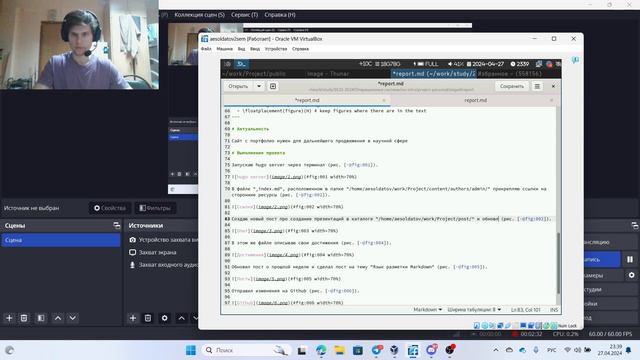This screenshot has width=640, height=360.
Task: Click the Num Lock indicator in VirtualBox status bar
Action: point(567,326)
